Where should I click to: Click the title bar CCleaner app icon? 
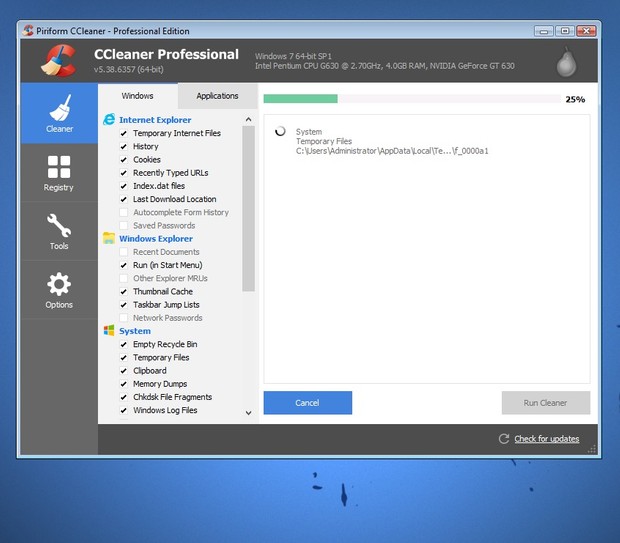click(28, 30)
